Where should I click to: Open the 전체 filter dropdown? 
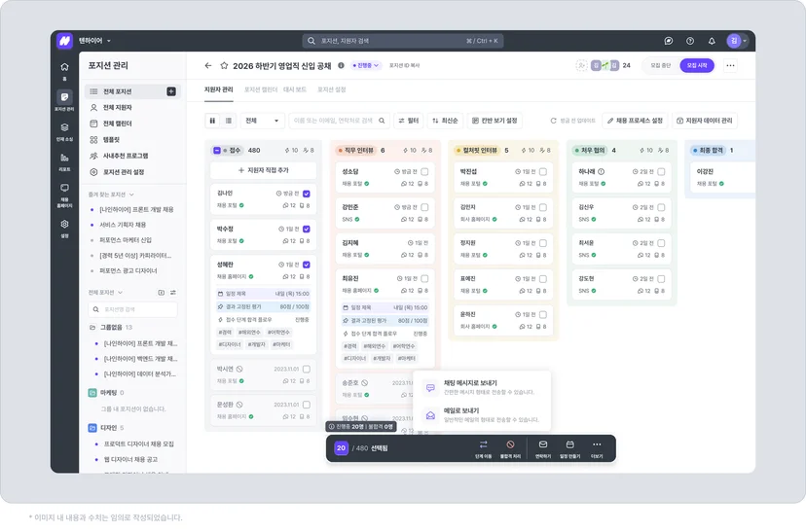(262, 121)
